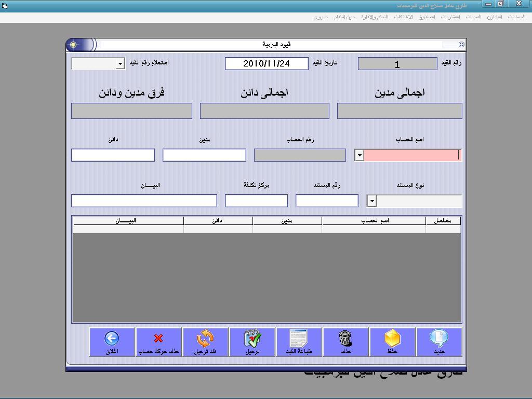Click the رقم المستند document number field
The width and height of the screenshot is (532, 399).
coord(327,201)
